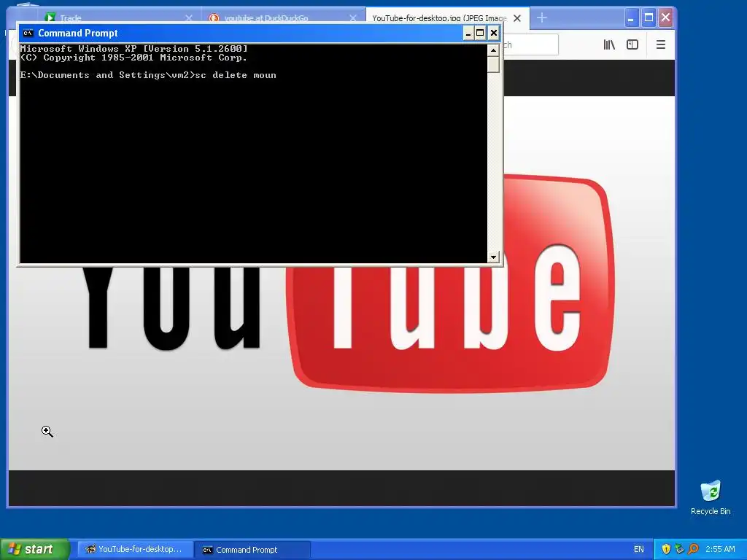Viewport: 747px width, 560px height.
Task: Select the YouTube-for-desktop.jpg tab
Action: point(448,18)
